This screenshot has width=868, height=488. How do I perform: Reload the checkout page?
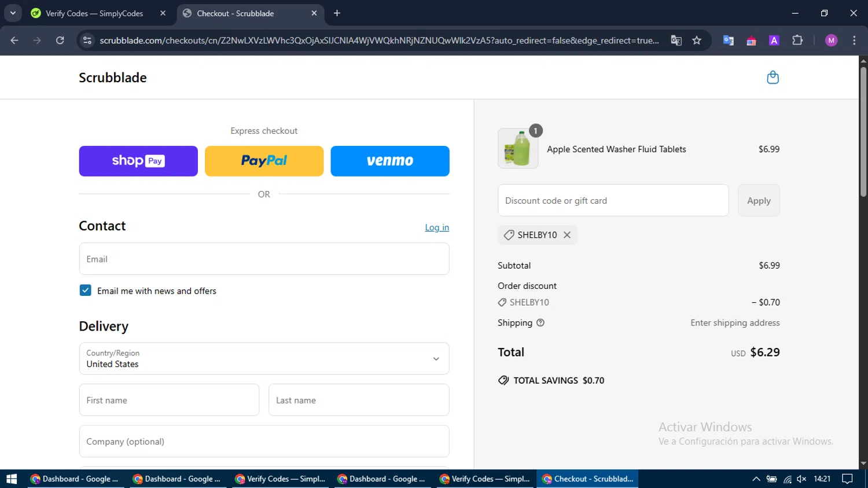(60, 41)
